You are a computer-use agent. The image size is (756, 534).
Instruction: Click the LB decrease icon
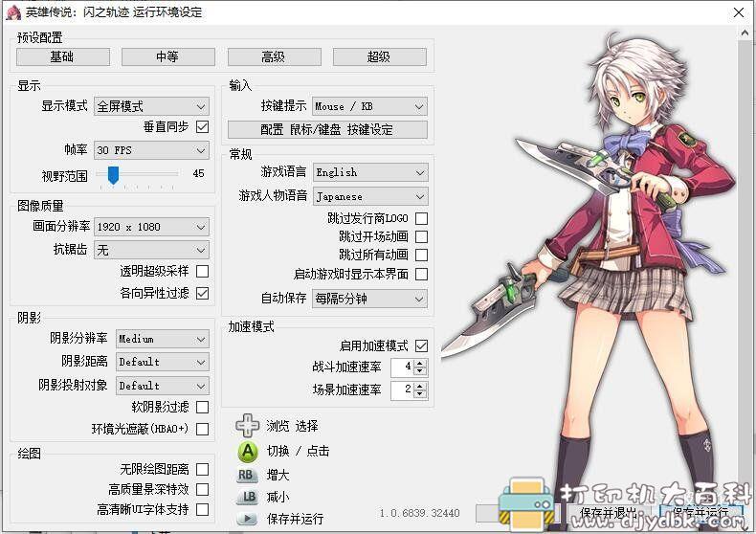[248, 497]
